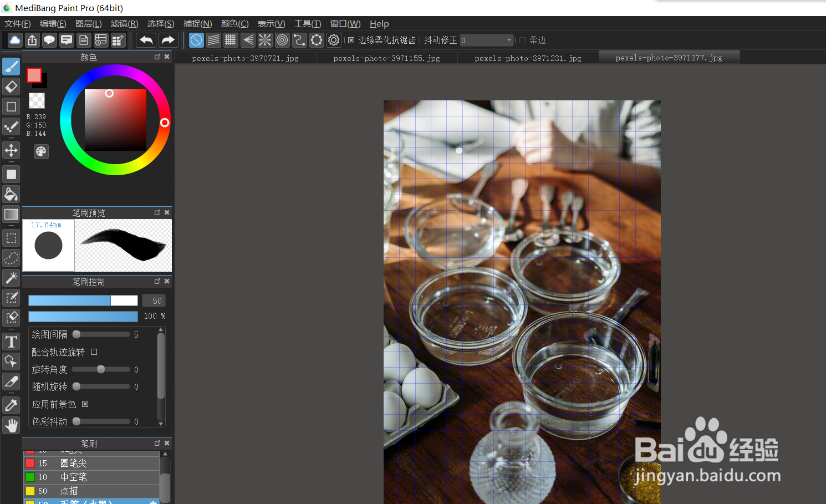
Task: Open the 文件(F) menu
Action: 18,24
